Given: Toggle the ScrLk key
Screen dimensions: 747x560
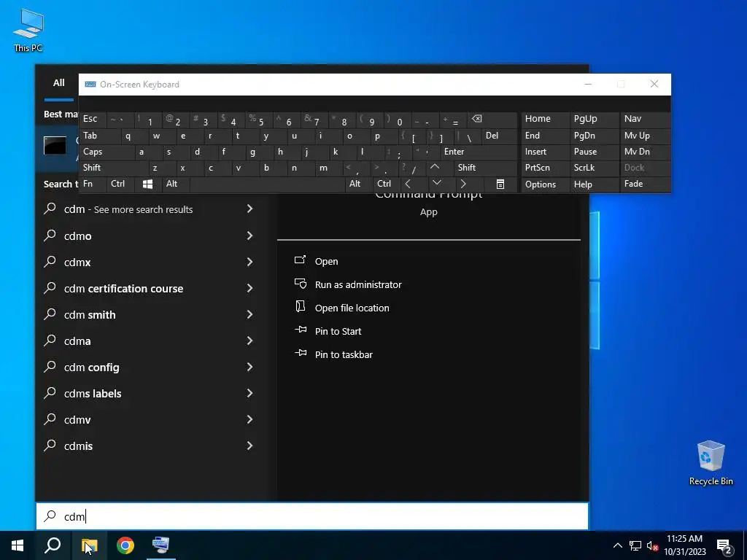Looking at the screenshot, I should click(594, 168).
